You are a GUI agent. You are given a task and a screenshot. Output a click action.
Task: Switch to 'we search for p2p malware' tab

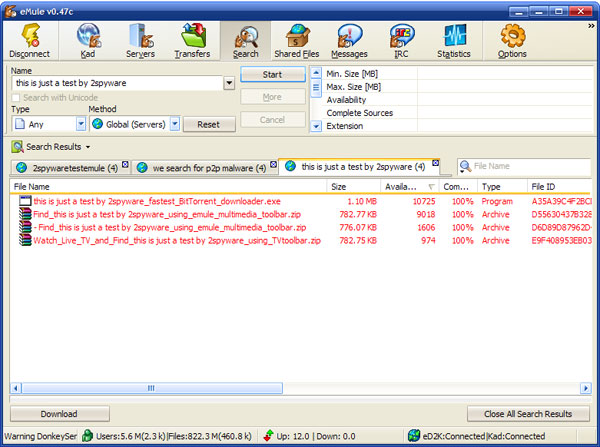pyautogui.click(x=206, y=168)
